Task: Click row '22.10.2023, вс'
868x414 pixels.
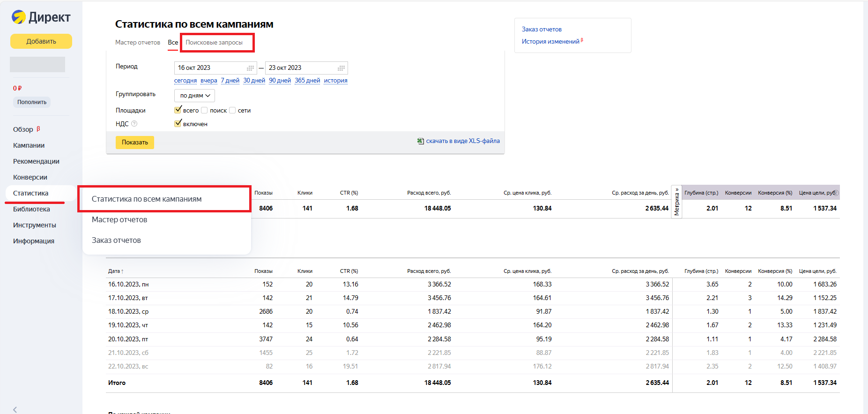Action: [x=473, y=366]
